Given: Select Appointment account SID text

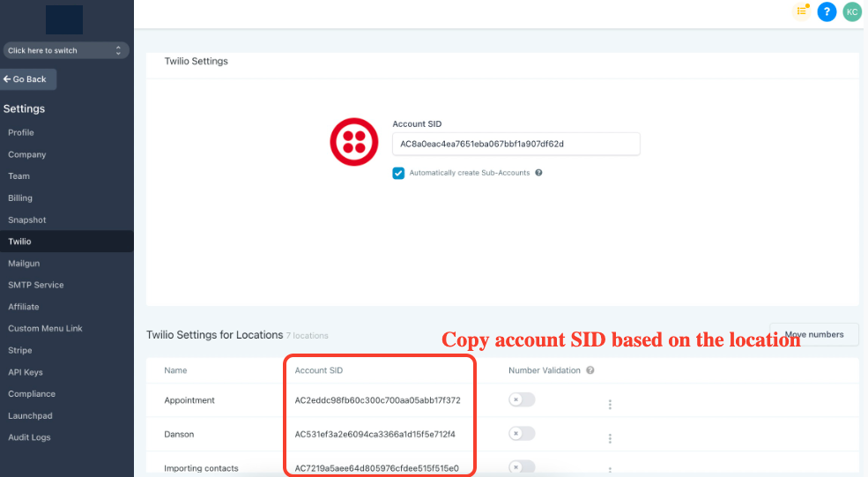Looking at the screenshot, I should (377, 400).
